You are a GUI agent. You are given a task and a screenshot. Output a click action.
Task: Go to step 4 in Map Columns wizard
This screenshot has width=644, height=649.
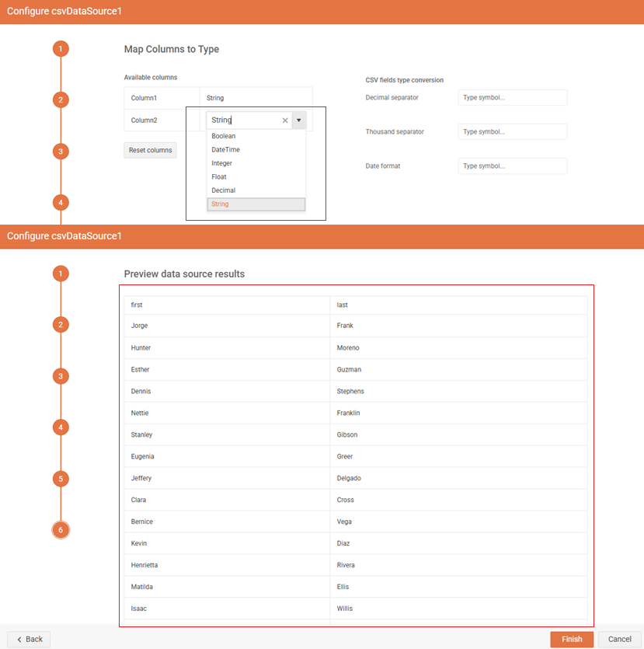(61, 203)
